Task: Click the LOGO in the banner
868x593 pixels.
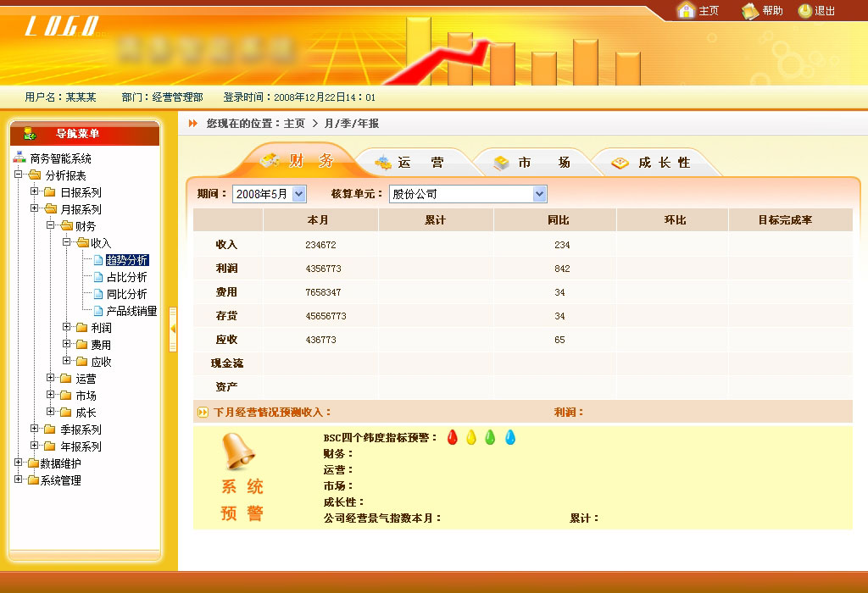Action: click(x=62, y=26)
